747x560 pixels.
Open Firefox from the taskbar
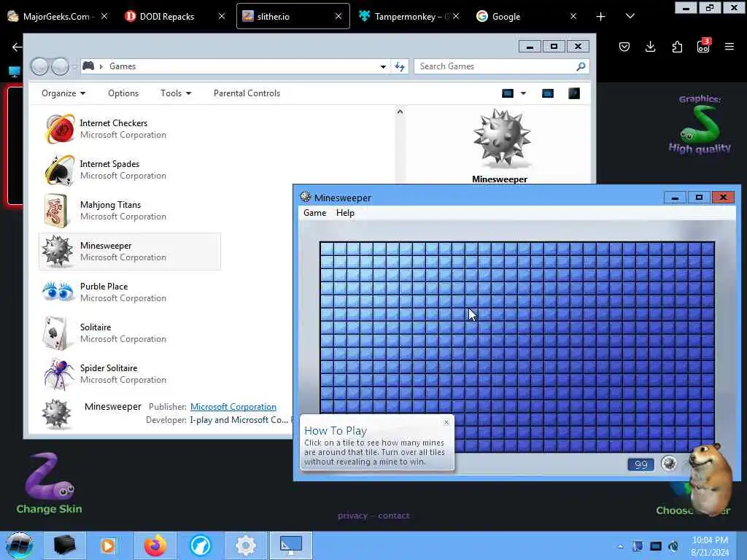[155, 545]
